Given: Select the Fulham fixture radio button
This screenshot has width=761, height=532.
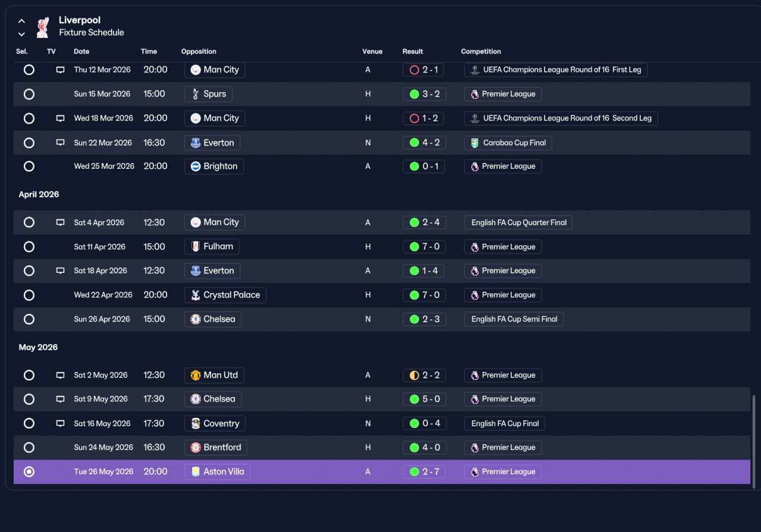Looking at the screenshot, I should click(29, 247).
